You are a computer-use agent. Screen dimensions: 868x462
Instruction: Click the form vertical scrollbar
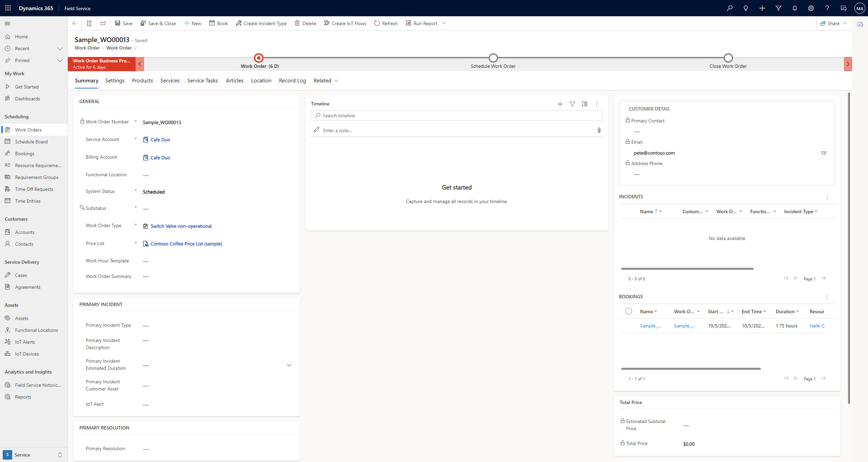tap(849, 247)
